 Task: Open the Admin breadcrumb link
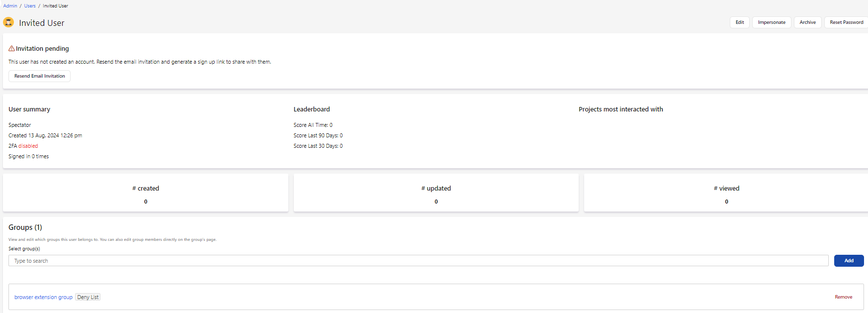(x=10, y=6)
